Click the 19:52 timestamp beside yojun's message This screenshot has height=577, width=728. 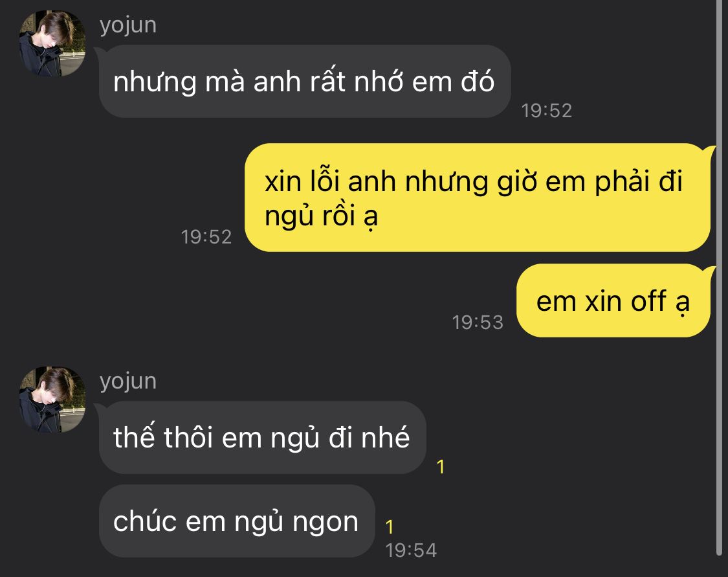coord(546,111)
